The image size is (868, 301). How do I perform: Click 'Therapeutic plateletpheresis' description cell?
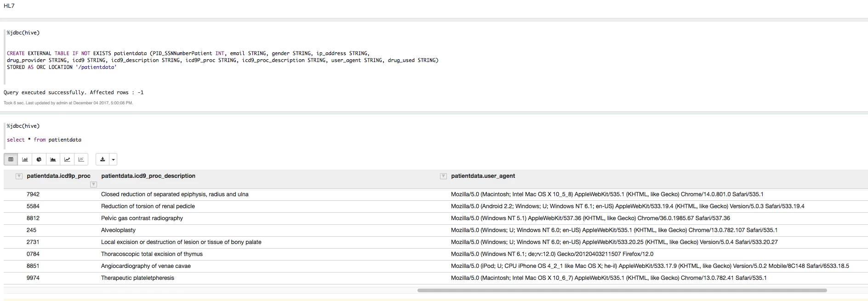pyautogui.click(x=137, y=278)
